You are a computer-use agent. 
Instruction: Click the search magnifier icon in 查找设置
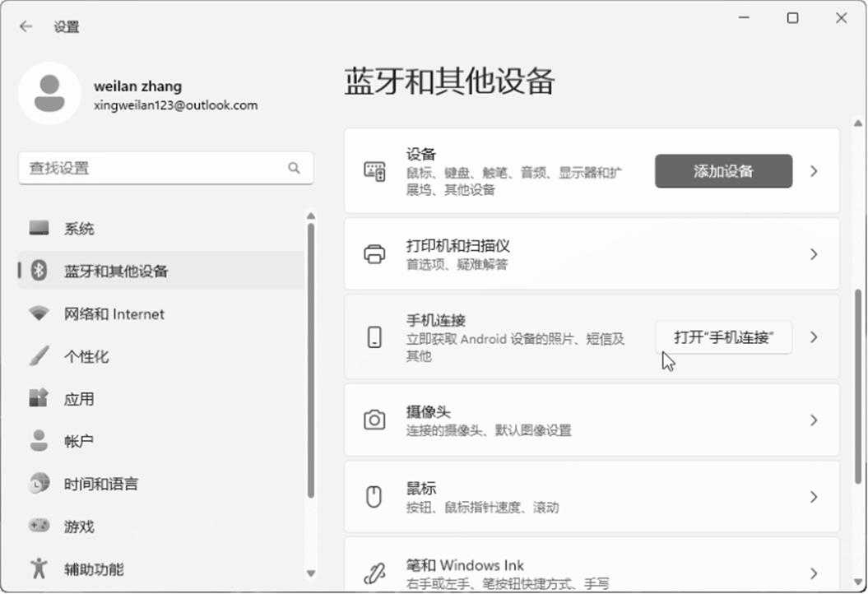pyautogui.click(x=294, y=168)
